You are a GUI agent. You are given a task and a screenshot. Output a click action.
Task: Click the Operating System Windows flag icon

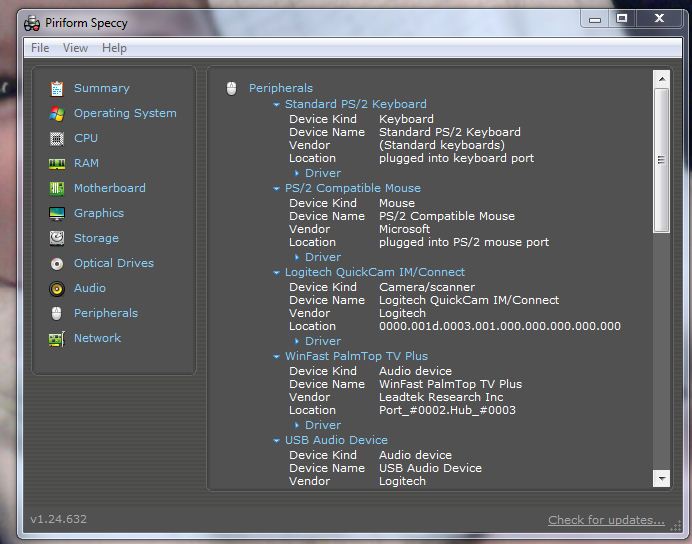point(56,113)
